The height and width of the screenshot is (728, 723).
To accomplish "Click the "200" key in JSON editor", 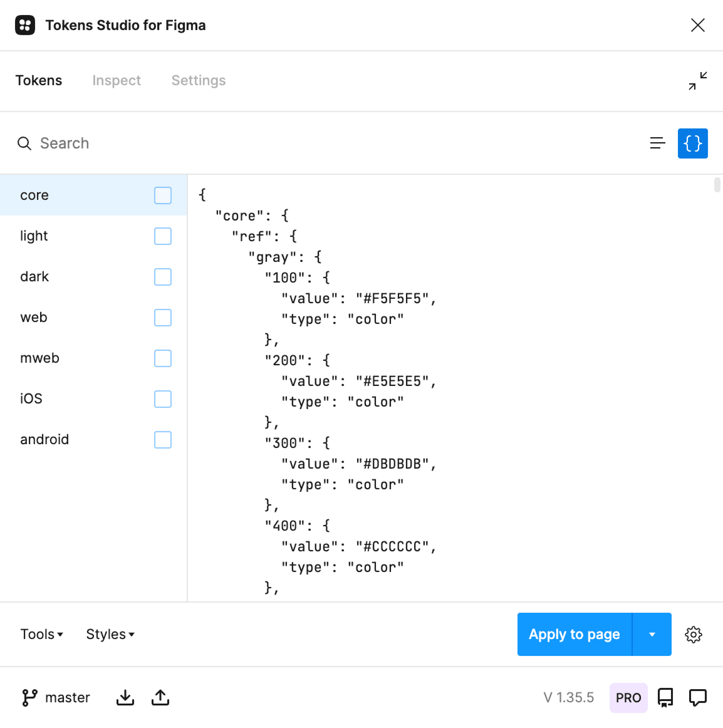I will click(284, 361).
